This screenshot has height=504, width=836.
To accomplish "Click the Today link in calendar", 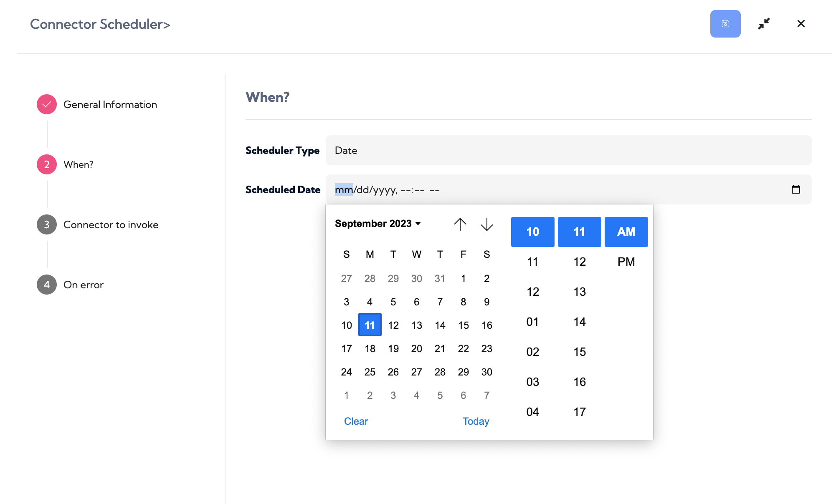I will [476, 421].
